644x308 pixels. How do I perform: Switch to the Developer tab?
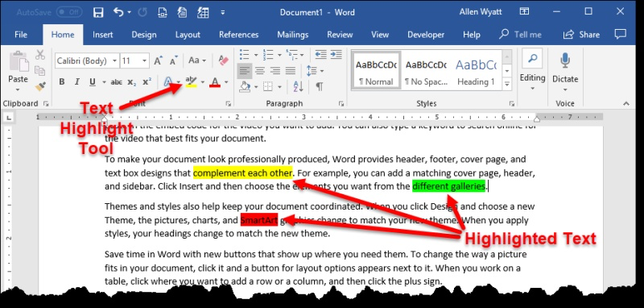426,35
